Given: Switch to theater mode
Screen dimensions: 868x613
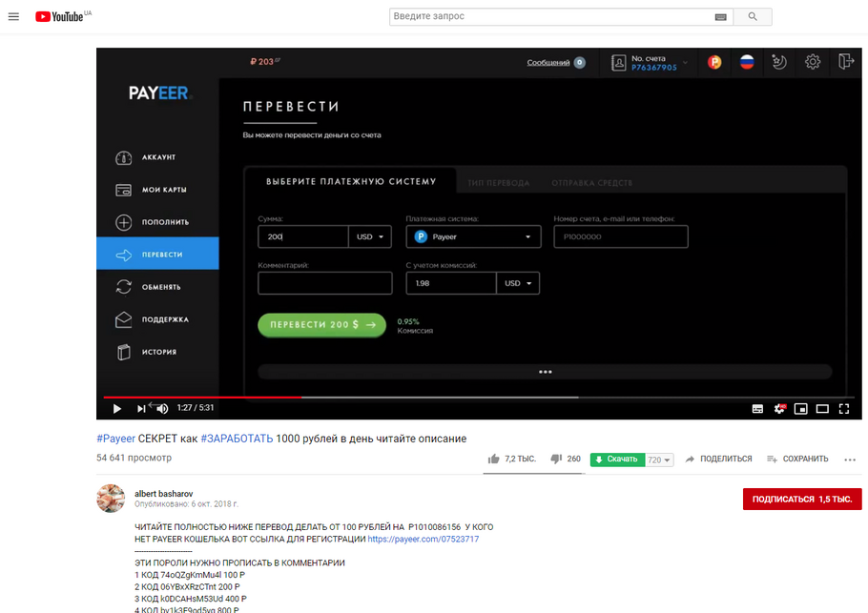Looking at the screenshot, I should coord(822,409).
